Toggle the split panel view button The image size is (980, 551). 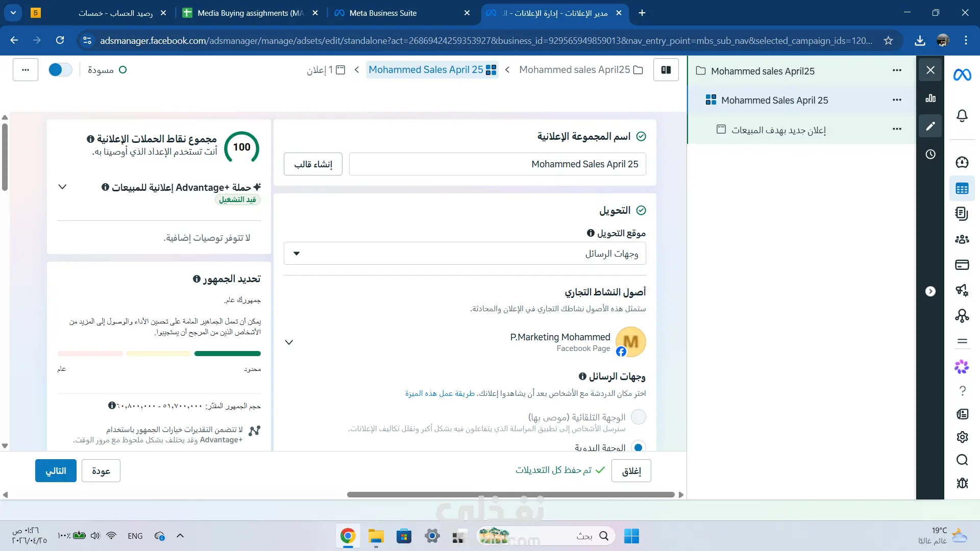666,70
